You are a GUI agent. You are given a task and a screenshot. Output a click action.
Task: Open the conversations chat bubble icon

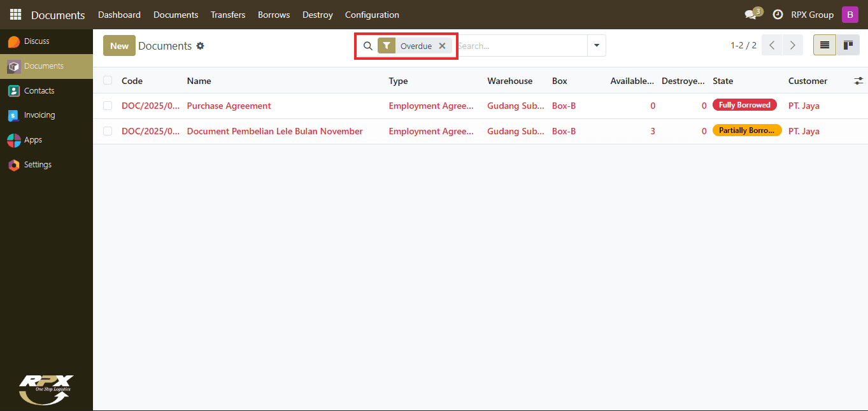coord(751,15)
